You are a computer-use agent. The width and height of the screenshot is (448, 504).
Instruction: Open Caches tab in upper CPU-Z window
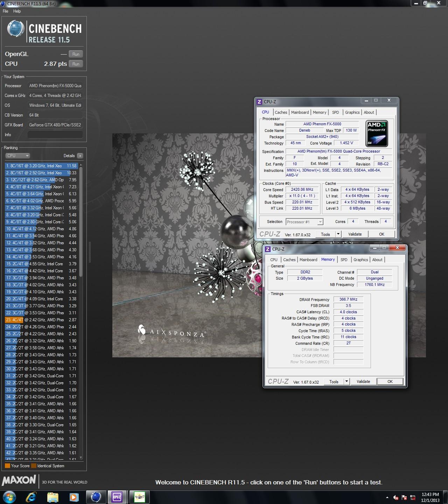coord(281,112)
